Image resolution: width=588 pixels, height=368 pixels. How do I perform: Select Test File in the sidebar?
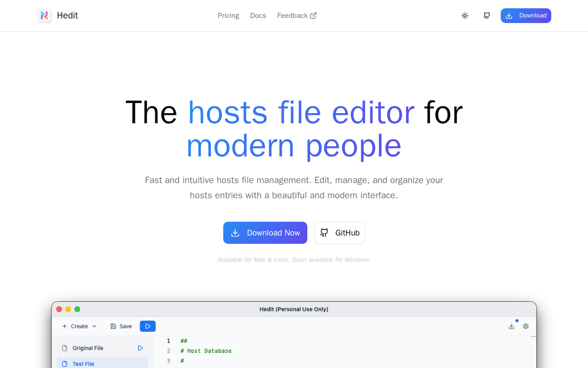tap(102, 363)
